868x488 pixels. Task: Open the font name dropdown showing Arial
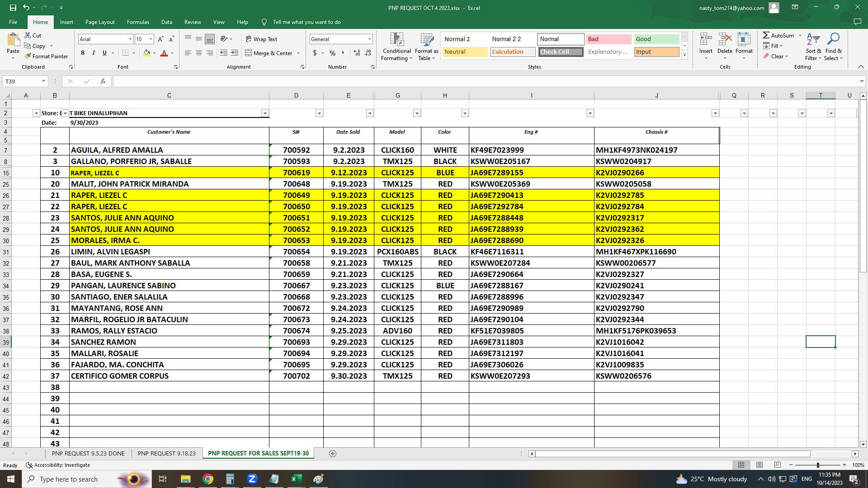(130, 39)
